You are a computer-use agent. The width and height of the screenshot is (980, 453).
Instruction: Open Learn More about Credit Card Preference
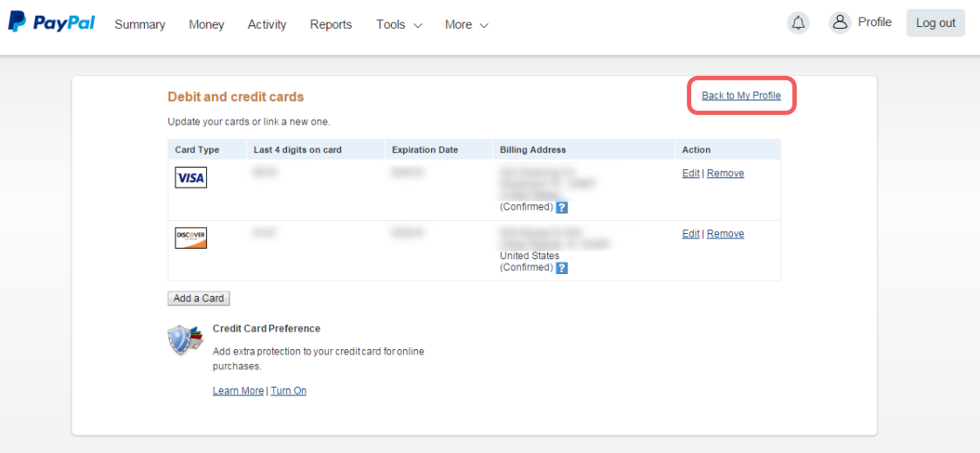point(238,390)
